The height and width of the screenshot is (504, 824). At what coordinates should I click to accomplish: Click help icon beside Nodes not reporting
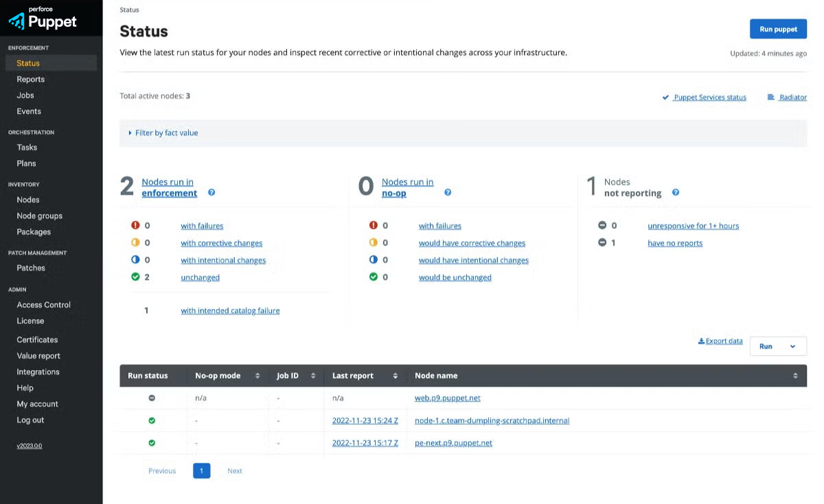(x=676, y=193)
